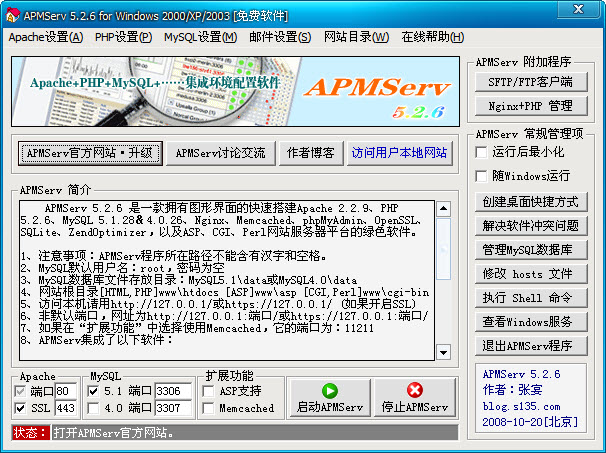
Task: Click the MySQL 4.0 port 3307 field
Action: [x=173, y=408]
